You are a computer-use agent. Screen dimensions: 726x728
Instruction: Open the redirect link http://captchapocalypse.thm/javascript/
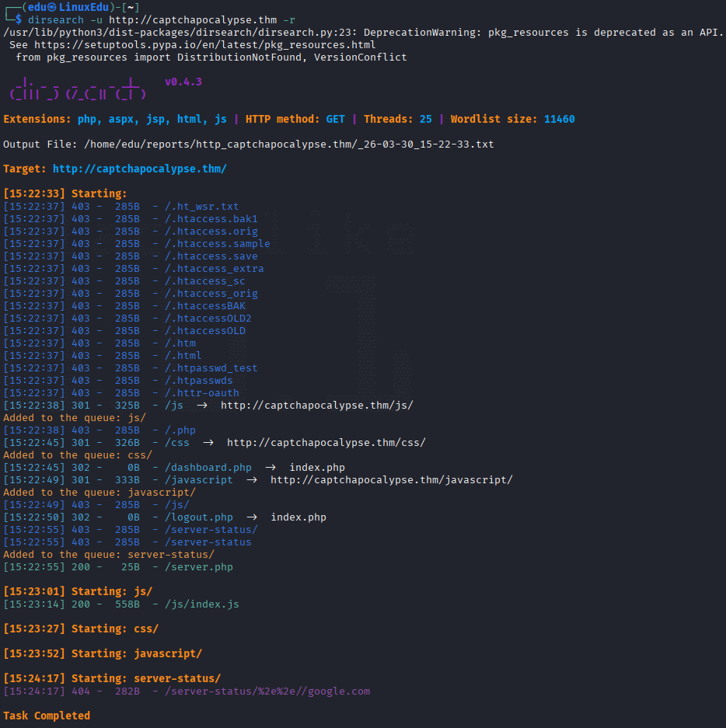[x=392, y=480]
